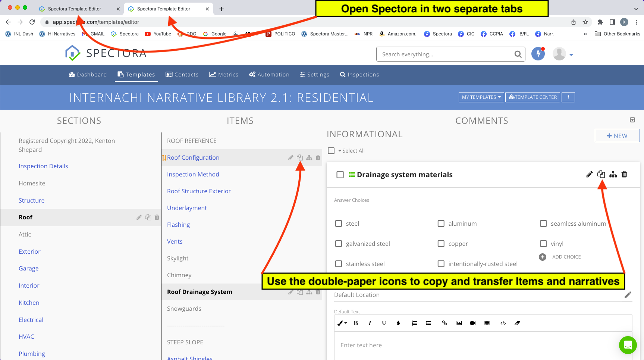Open the browser tab list dropdown

point(636,9)
